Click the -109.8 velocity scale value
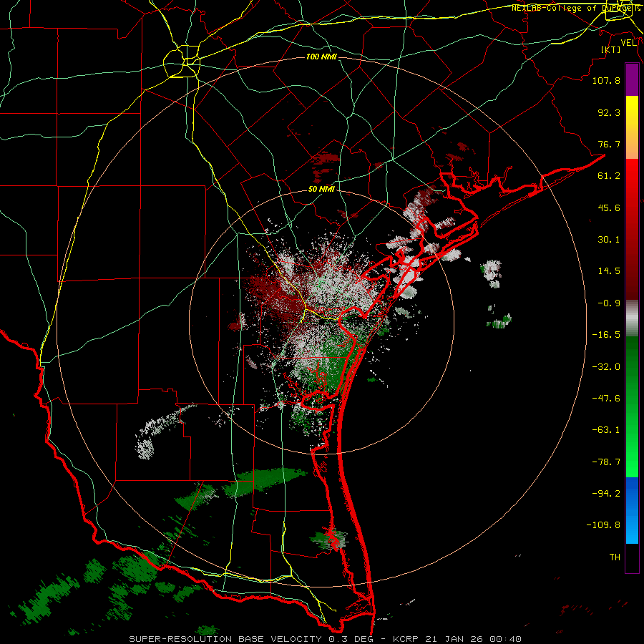 (x=603, y=525)
